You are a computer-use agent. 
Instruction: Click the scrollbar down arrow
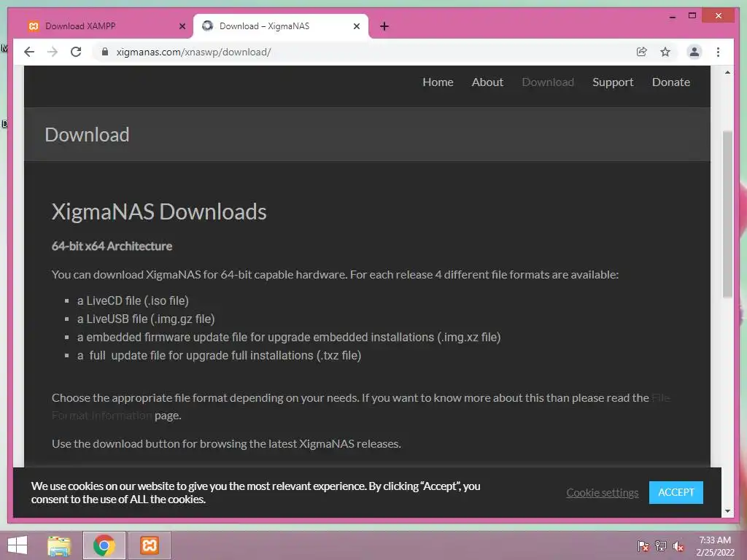point(727,511)
